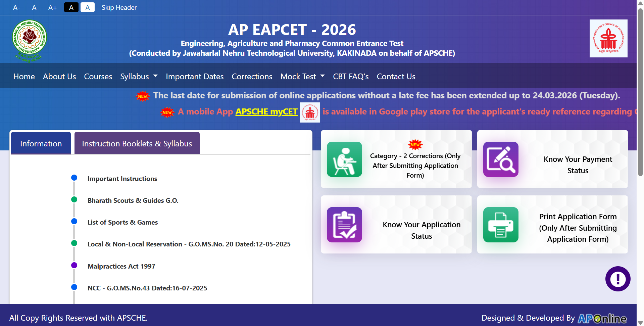This screenshot has width=644, height=326.
Task: Click the APSCHE myCET app logo in ticker
Action: 310,112
